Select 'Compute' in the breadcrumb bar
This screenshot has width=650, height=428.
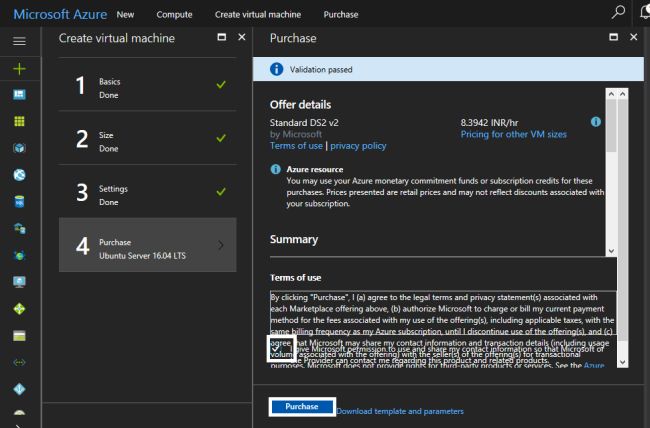click(x=173, y=15)
